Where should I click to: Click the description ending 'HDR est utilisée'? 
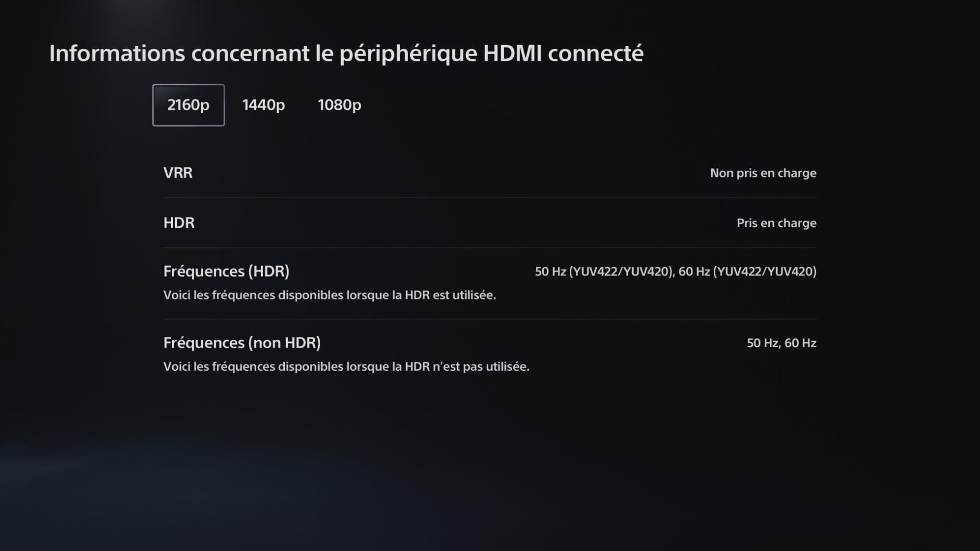(x=330, y=295)
